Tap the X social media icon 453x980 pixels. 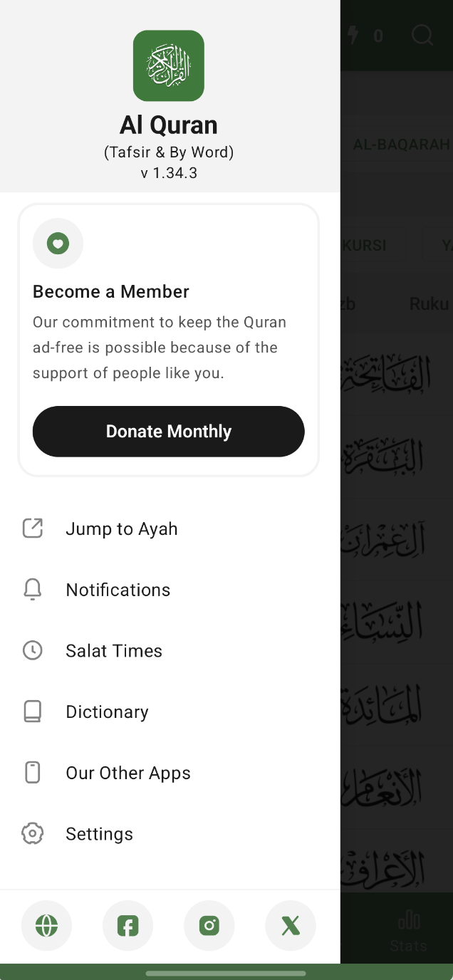click(x=291, y=926)
